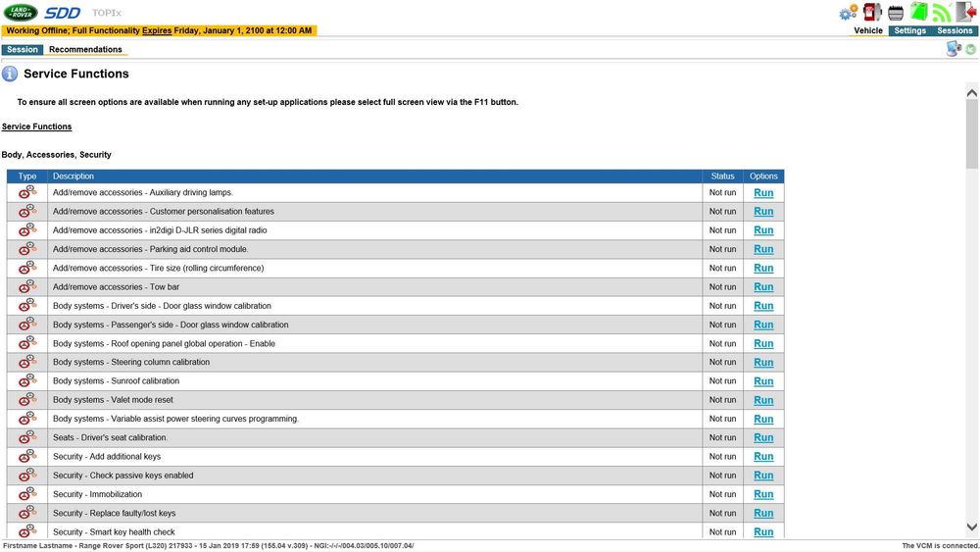
Task: Select 'Seats - Driver's seat calibration.' description
Action: pos(110,437)
